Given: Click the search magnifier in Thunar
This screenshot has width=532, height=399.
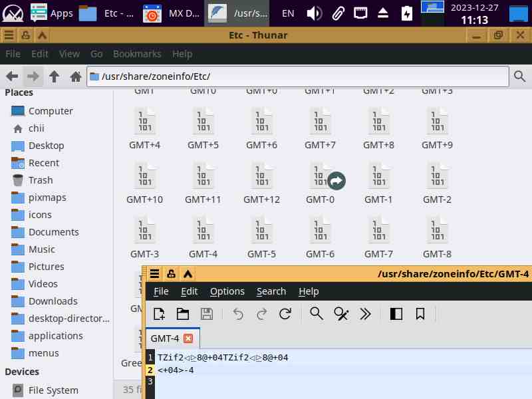Looking at the screenshot, I should click(519, 76).
